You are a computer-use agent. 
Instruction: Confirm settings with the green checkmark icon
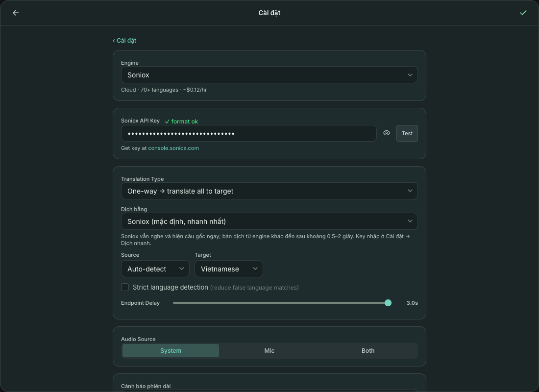523,13
